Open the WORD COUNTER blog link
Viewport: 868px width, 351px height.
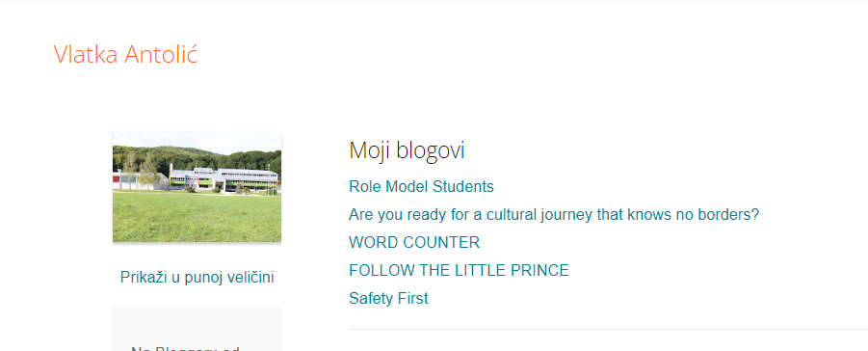414,242
